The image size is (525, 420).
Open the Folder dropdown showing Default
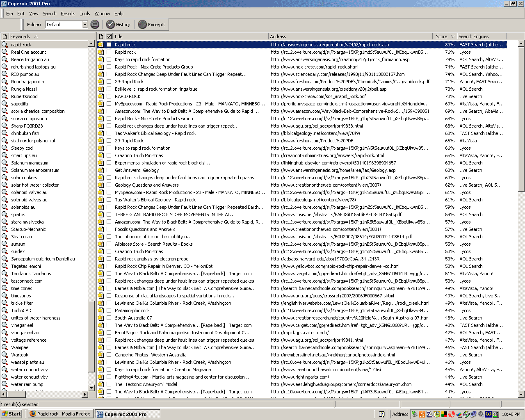(85, 25)
